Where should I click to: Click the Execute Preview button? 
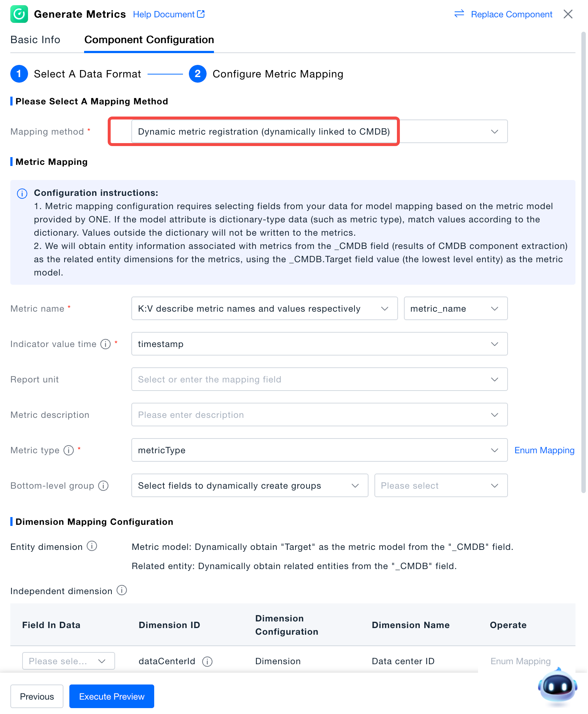[x=111, y=696]
